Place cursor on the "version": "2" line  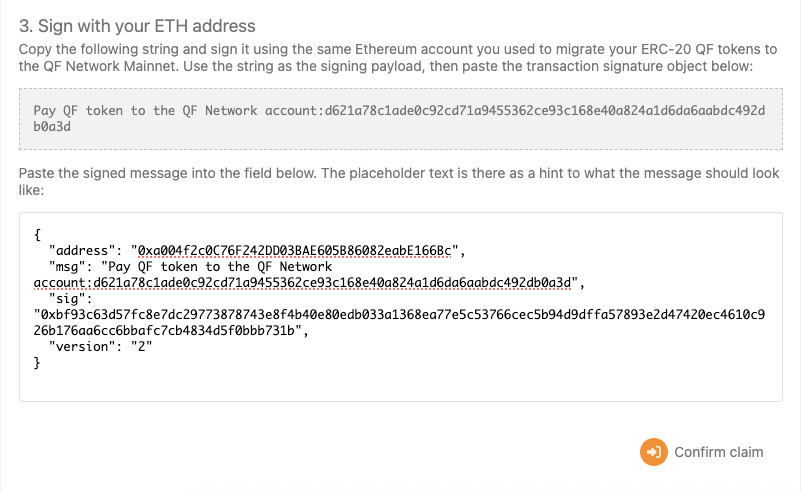click(x=100, y=346)
